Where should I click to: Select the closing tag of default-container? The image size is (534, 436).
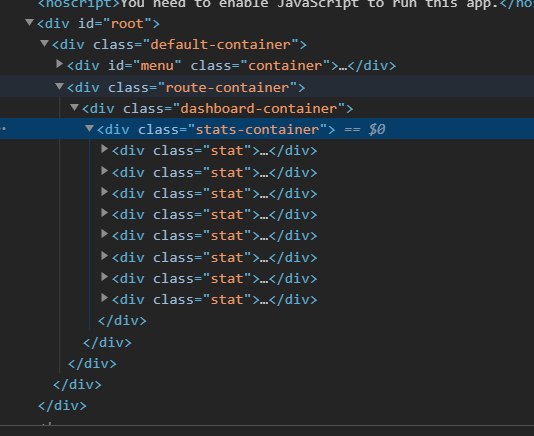[x=77, y=385]
